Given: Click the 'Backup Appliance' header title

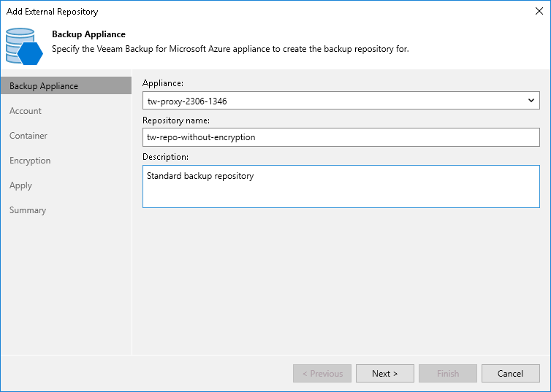Looking at the screenshot, I should [88, 34].
